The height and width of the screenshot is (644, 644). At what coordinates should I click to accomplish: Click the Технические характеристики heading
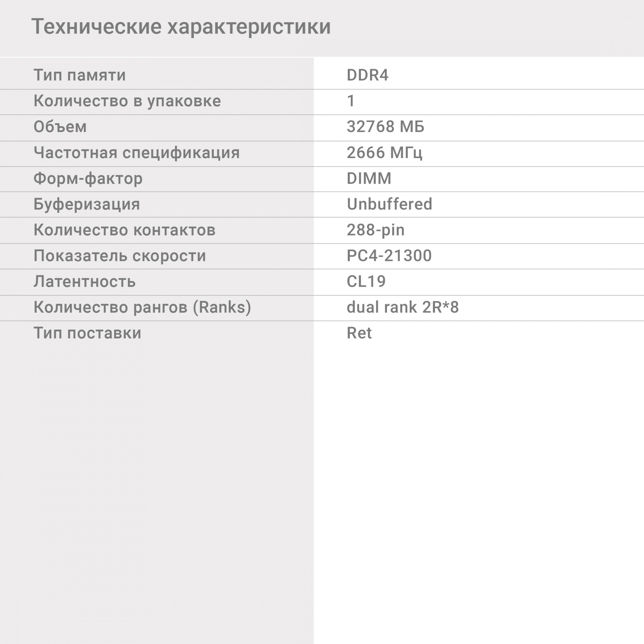(x=181, y=27)
